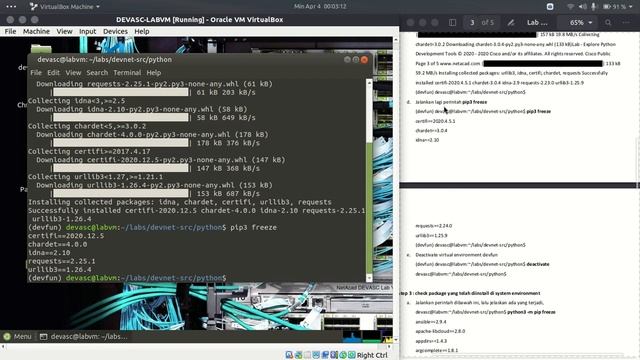Open the Wi-Fi network indicator
640x360 pixels.
(x=571, y=7)
